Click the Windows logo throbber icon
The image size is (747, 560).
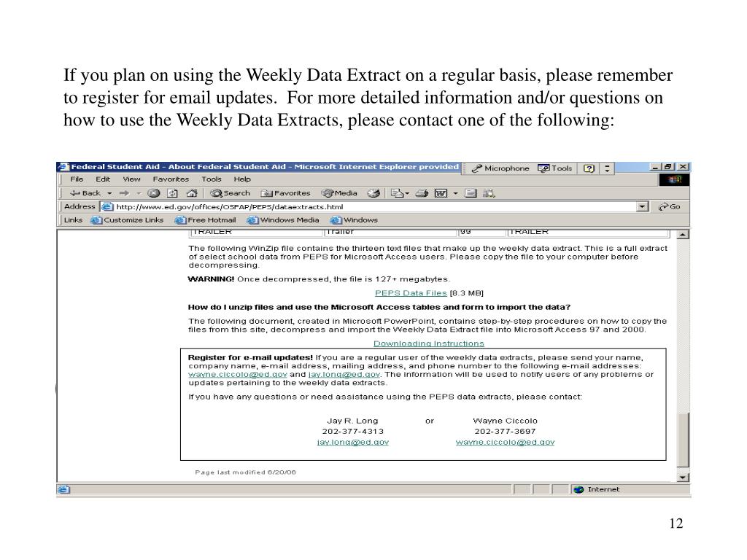pos(674,180)
